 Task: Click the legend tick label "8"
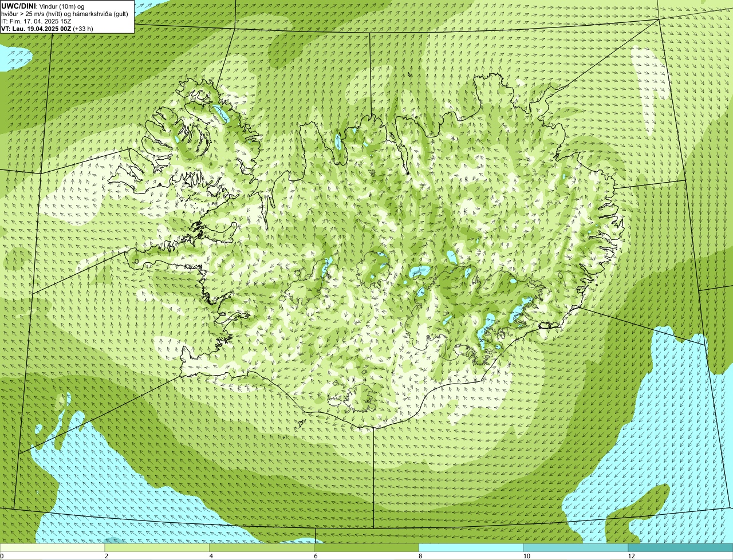point(420,556)
